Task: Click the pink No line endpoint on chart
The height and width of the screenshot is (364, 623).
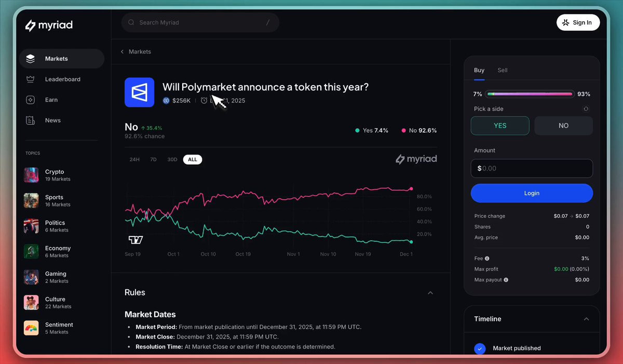Action: 411,189
